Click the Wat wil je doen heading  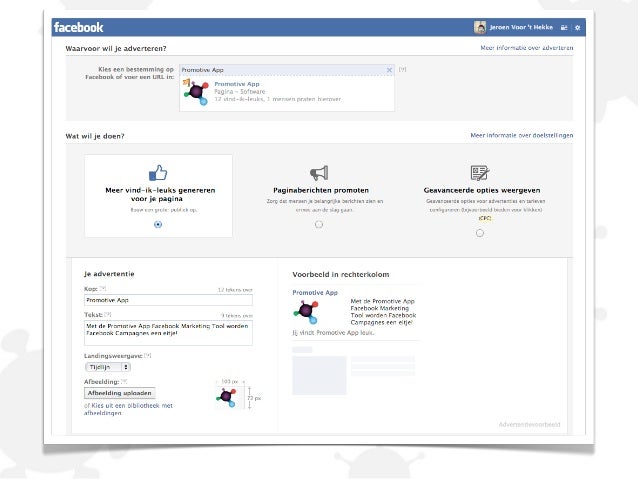(95, 136)
